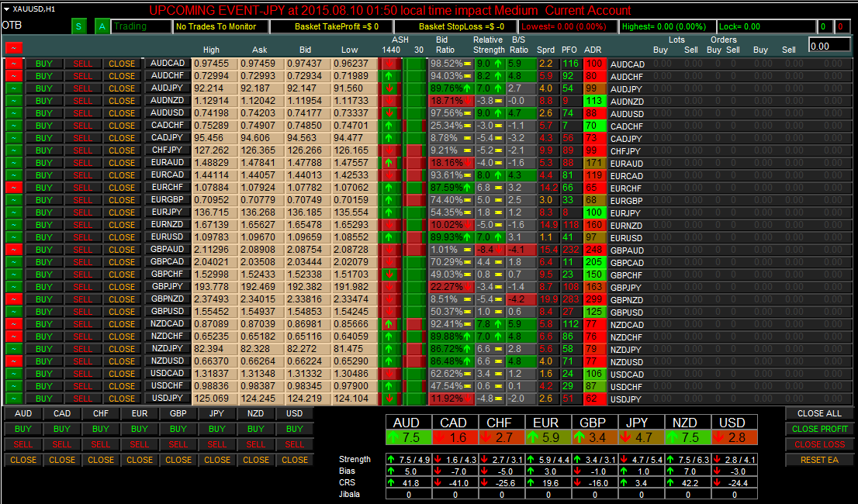Screen dimensions: 858x504
Task: Click SELL for the AUDCHF row
Action: 83,76
